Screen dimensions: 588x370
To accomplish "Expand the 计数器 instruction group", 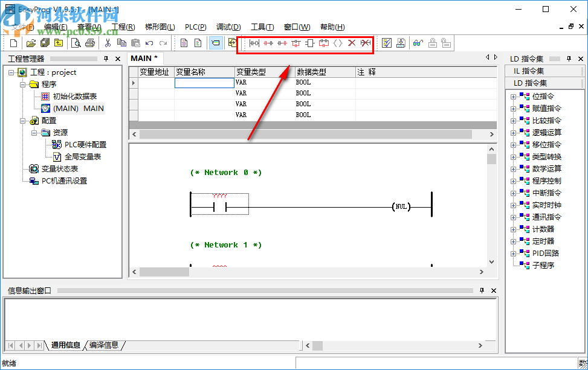I will click(x=513, y=229).
